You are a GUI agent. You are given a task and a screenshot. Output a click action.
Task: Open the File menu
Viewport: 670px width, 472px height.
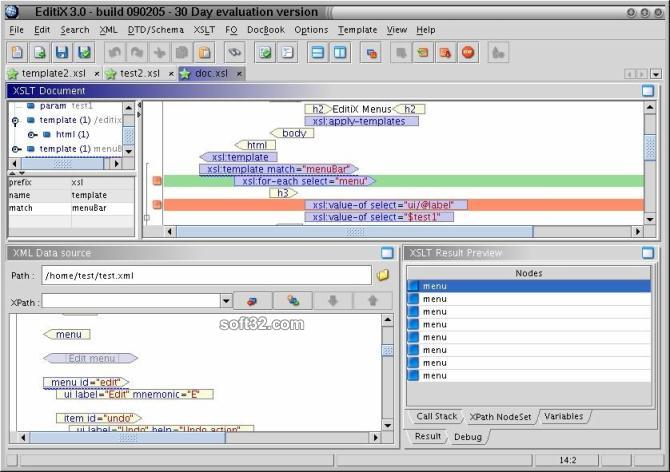pyautogui.click(x=16, y=30)
